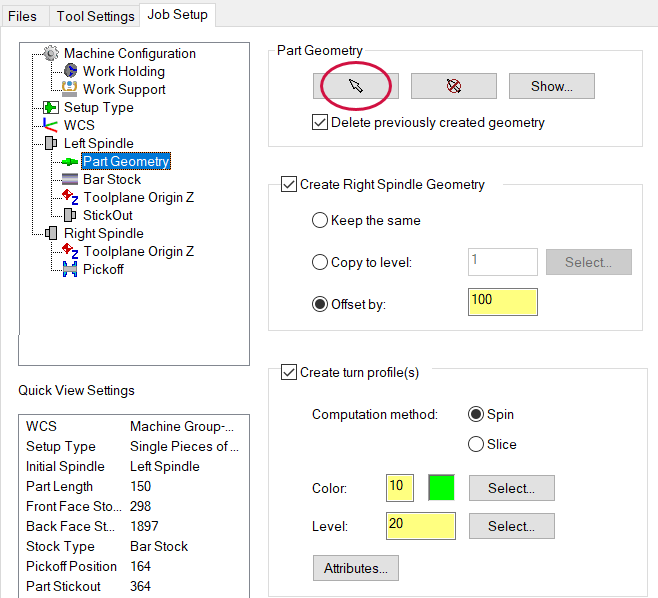The image size is (658, 598).
Task: Select the Setup Type tree node
Action: [99, 107]
